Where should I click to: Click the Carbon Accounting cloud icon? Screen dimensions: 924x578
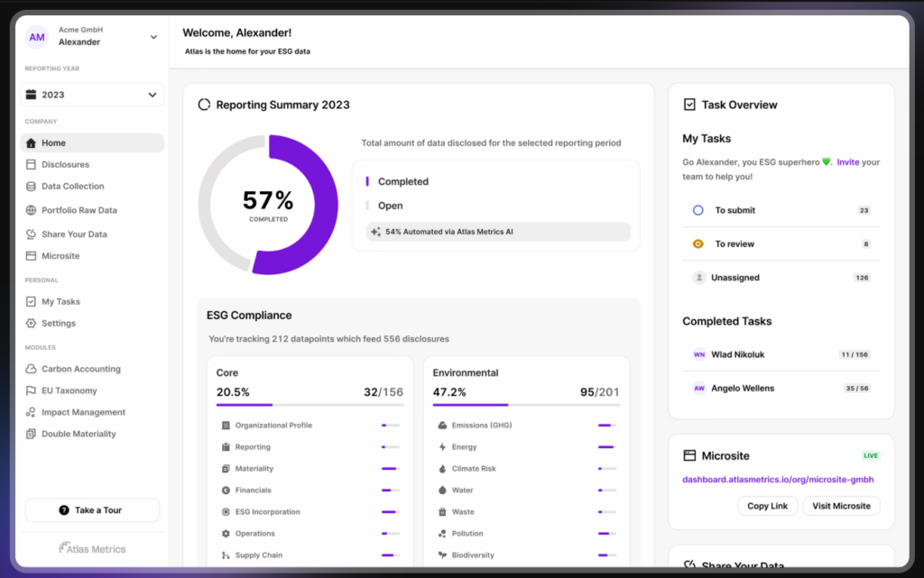32,369
